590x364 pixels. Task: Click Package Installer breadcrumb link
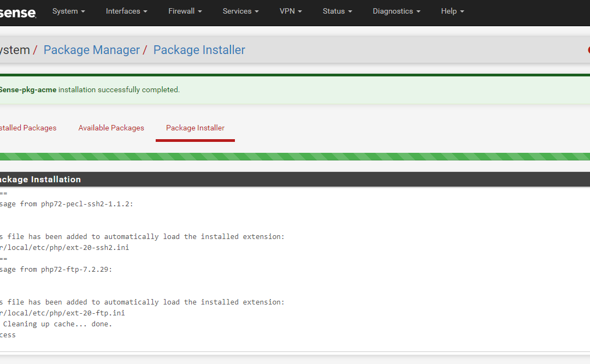pos(199,50)
